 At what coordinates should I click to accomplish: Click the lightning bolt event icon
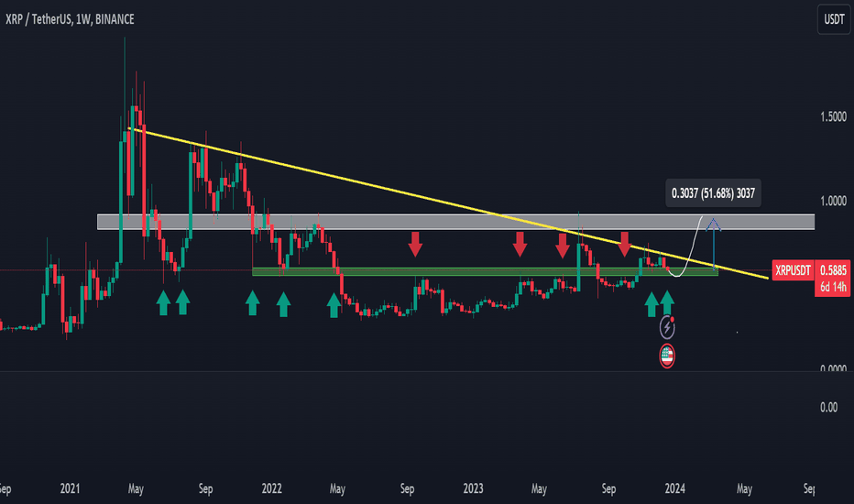pos(667,327)
